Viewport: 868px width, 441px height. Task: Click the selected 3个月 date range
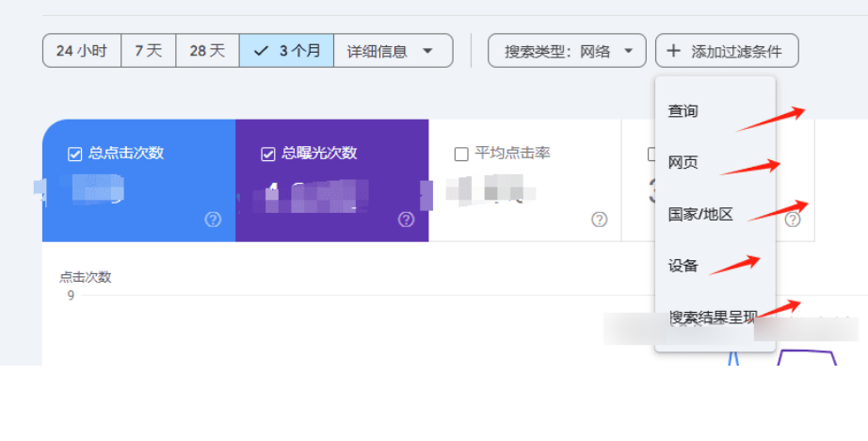287,51
